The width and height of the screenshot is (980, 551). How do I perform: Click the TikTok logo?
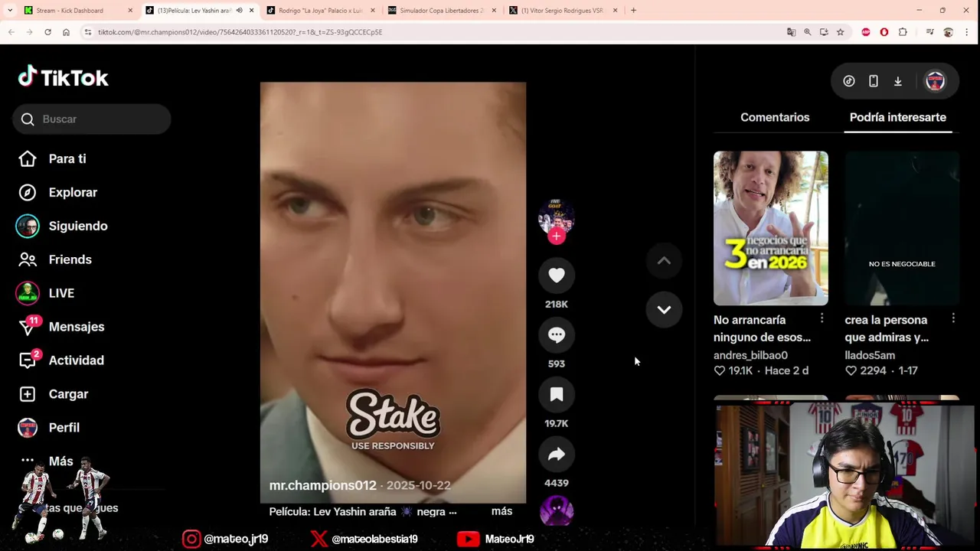pyautogui.click(x=64, y=77)
